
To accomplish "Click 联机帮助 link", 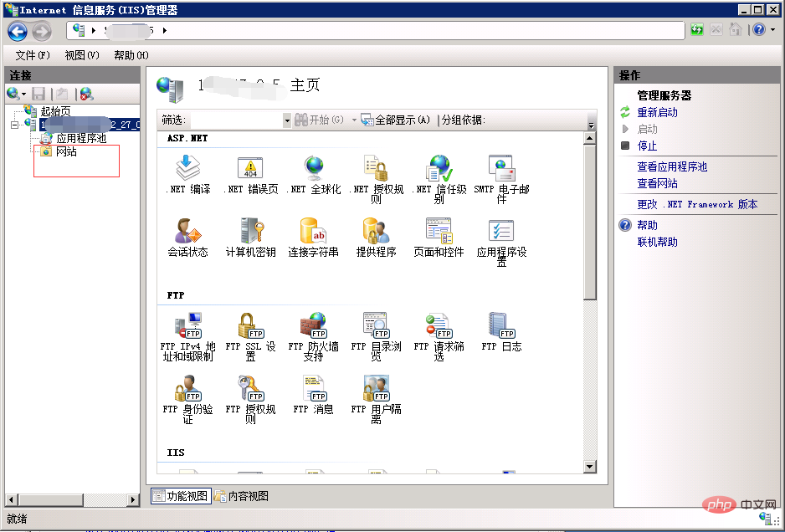I will pyautogui.click(x=657, y=242).
